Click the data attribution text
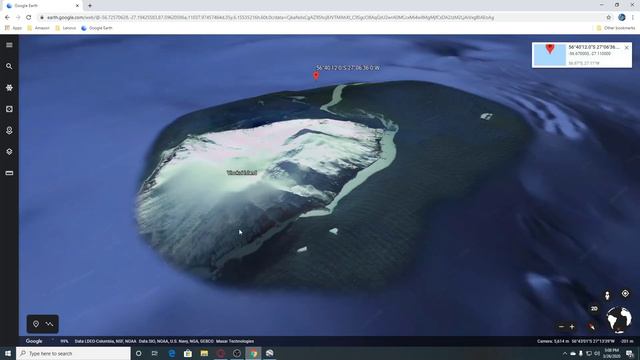The image size is (640, 360). (x=164, y=341)
